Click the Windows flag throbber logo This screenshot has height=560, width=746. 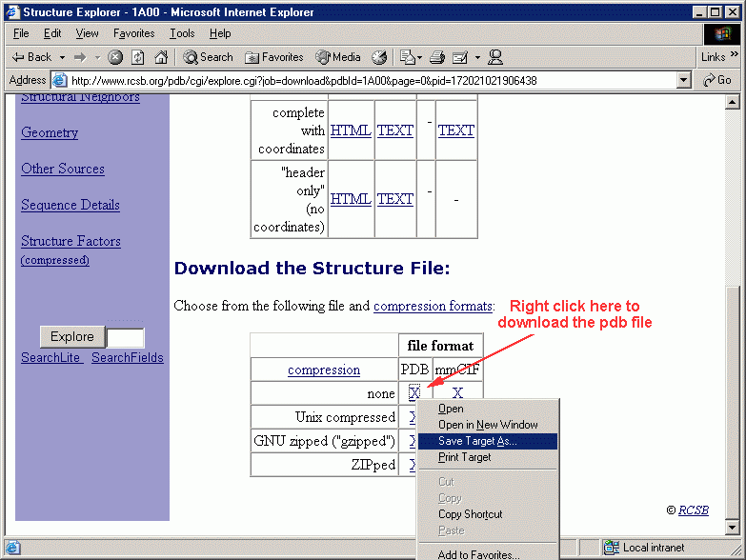coord(722,33)
